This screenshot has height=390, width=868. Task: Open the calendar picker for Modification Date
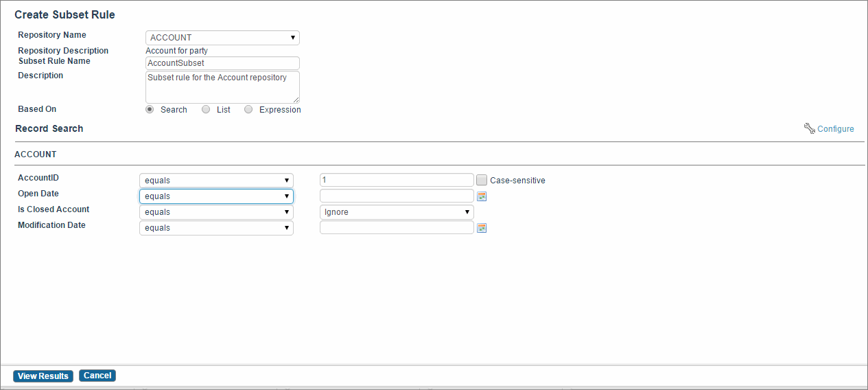(x=482, y=228)
